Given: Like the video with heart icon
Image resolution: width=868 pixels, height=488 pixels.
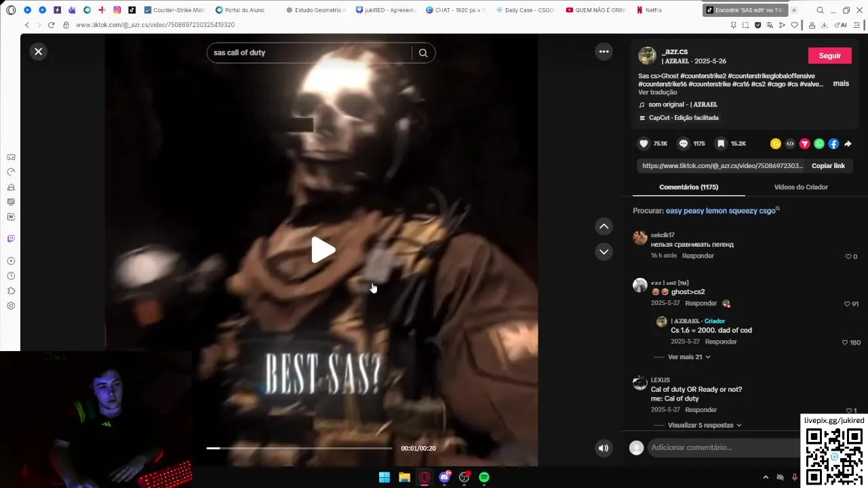Looking at the screenshot, I should (x=644, y=144).
